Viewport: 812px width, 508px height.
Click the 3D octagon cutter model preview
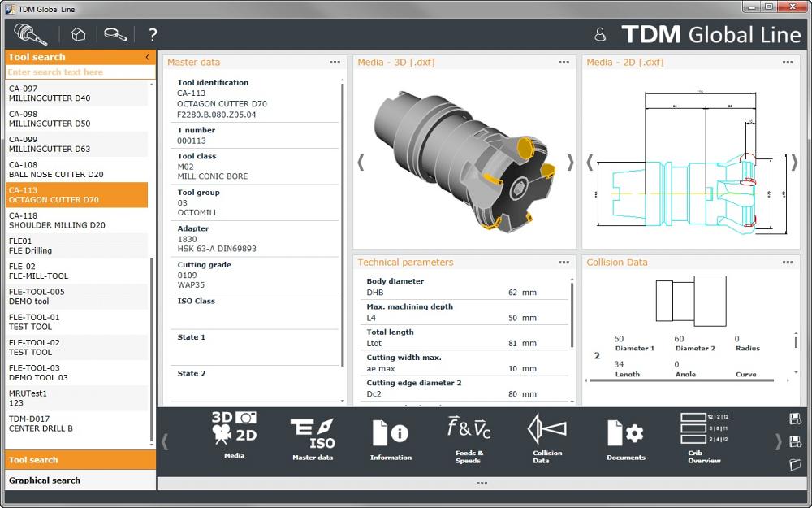click(464, 161)
